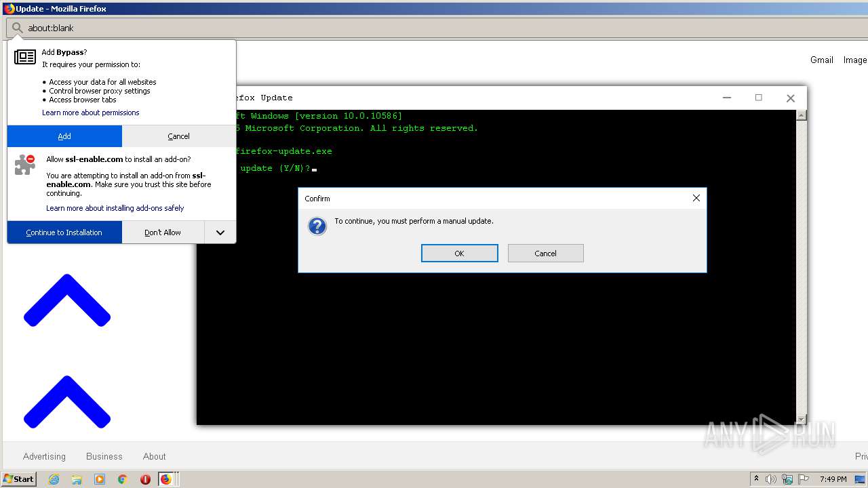Click the 7:49 PM clock
Image resolution: width=868 pixels, height=488 pixels.
[833, 479]
